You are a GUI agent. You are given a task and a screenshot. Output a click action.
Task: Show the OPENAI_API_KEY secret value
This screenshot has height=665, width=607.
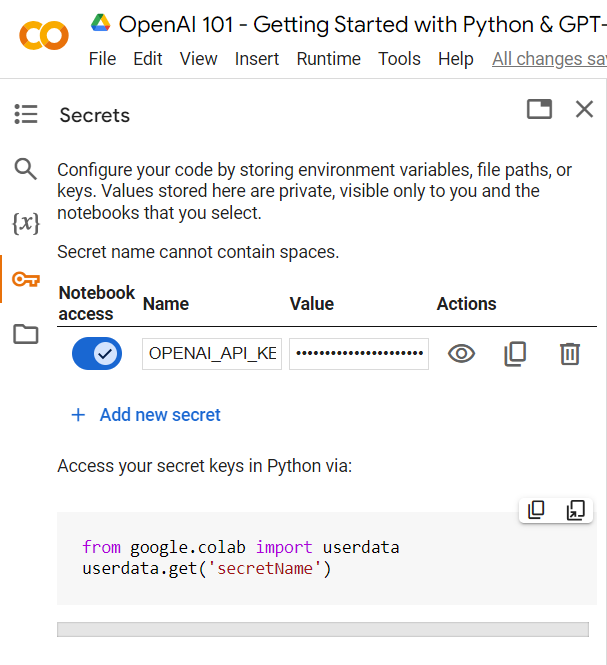coord(461,354)
